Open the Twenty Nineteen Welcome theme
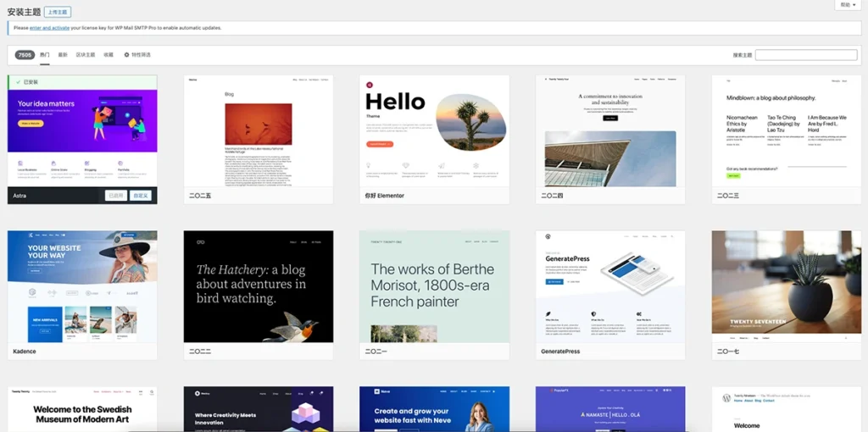Screen dimensions: 868x432 point(786,409)
